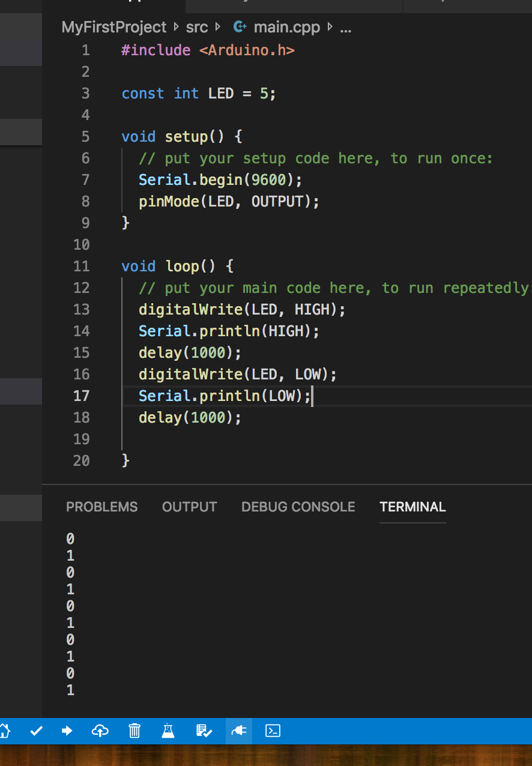The image size is (532, 766).
Task: Switch to the PROBLEMS panel tab
Action: coord(101,507)
